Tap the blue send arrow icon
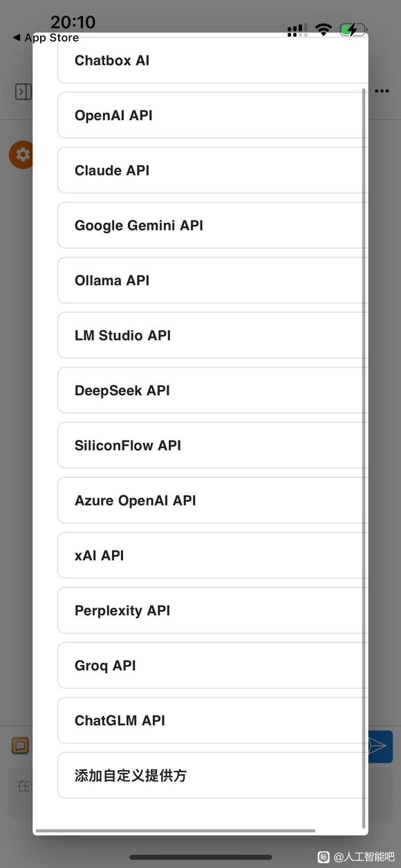 click(379, 746)
